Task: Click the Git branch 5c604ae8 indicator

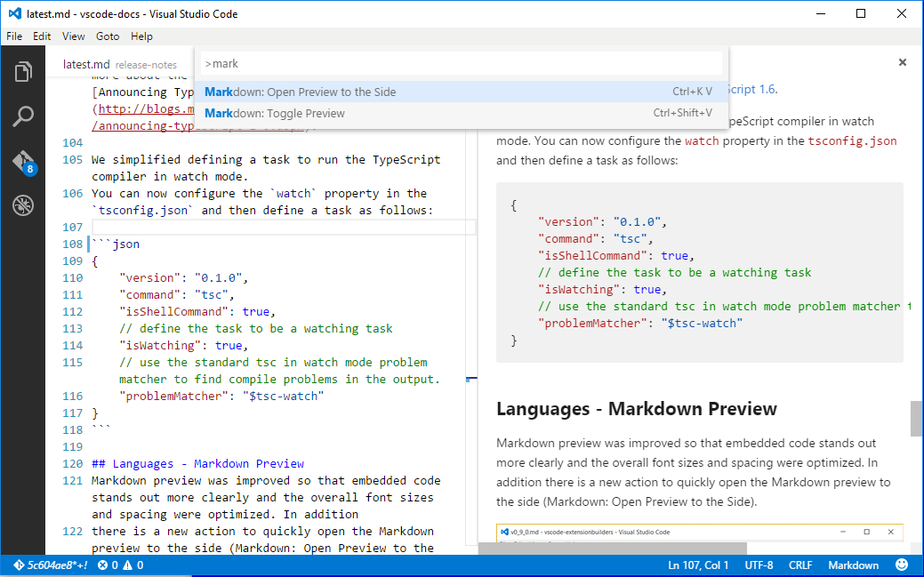Action: click(x=51, y=565)
